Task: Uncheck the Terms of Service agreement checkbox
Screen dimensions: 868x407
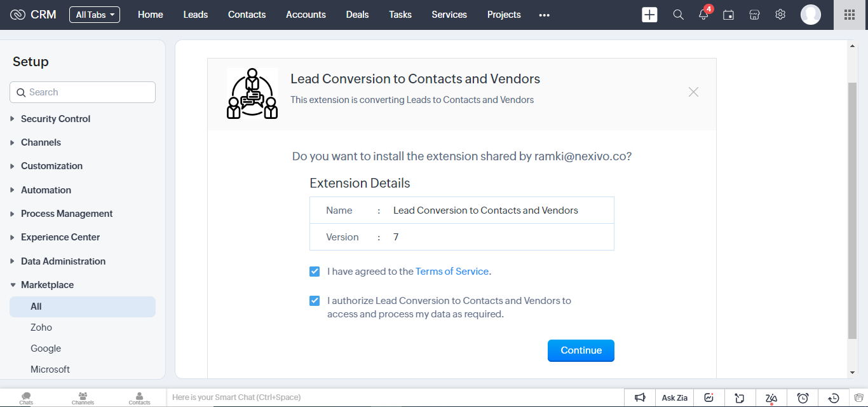Action: pyautogui.click(x=315, y=272)
